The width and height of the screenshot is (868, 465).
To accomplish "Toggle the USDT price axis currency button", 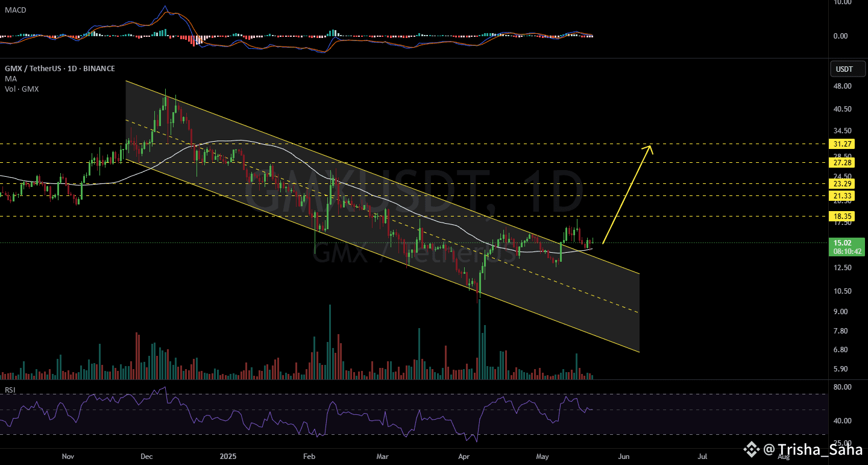I will 848,69.
